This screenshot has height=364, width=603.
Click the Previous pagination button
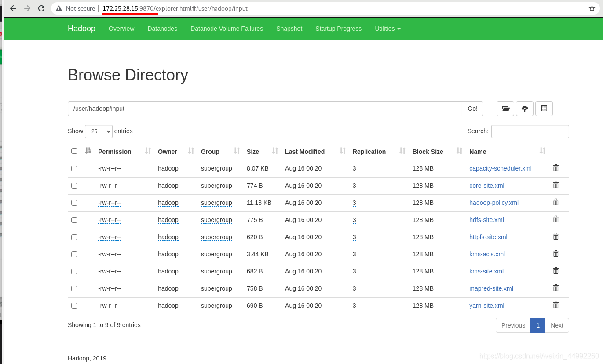pyautogui.click(x=513, y=325)
